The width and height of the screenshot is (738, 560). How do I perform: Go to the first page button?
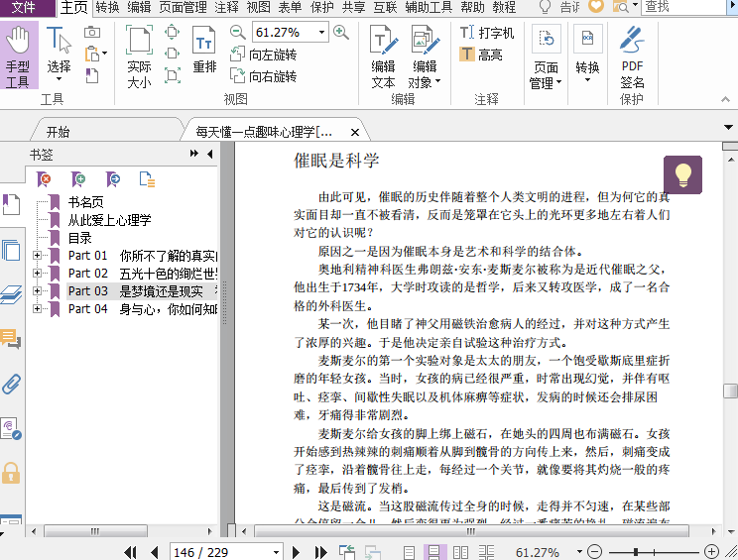[130, 552]
